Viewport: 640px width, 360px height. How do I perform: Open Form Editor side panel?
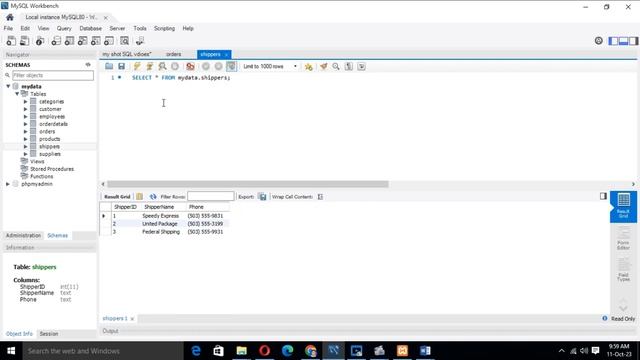point(623,238)
